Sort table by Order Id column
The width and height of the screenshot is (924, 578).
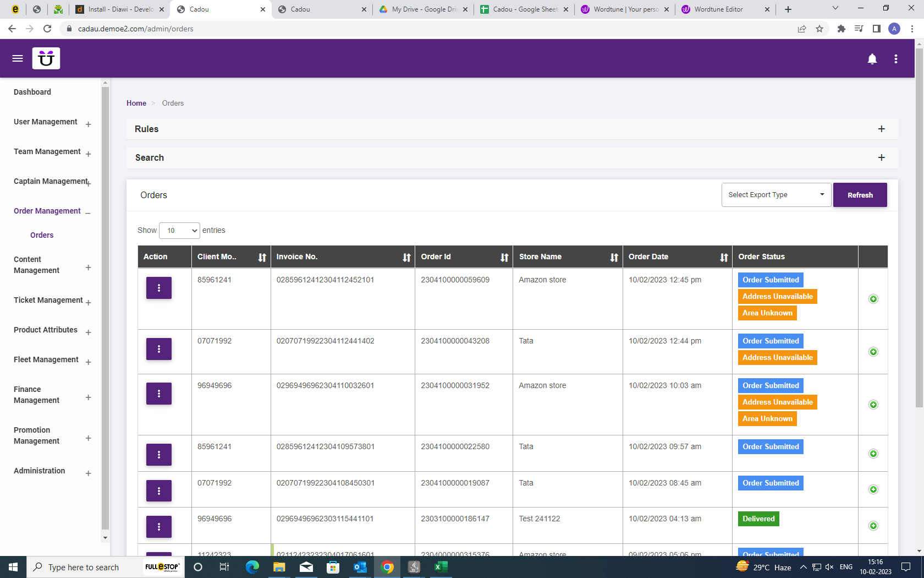click(504, 257)
